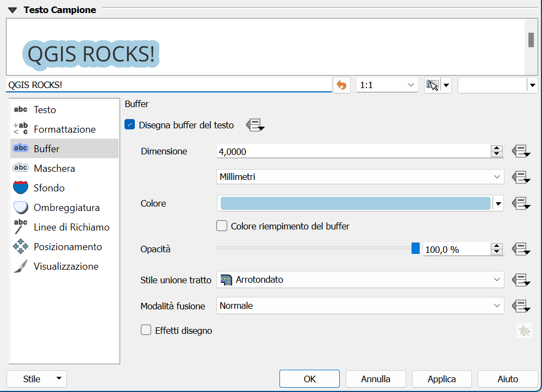Click the light blue Colore swatch
The image size is (542, 392).
[356, 203]
